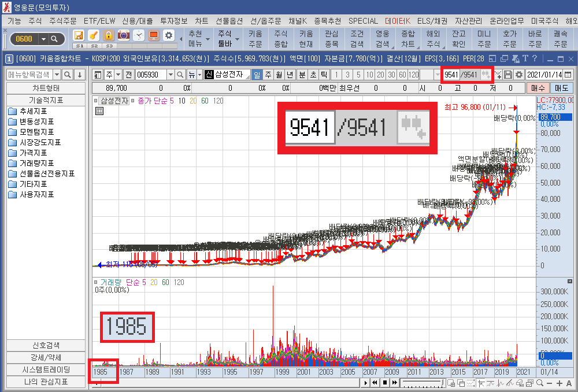The height and width of the screenshot is (392, 578).
Task: Click the 매도 sell button
Action: pos(562,88)
